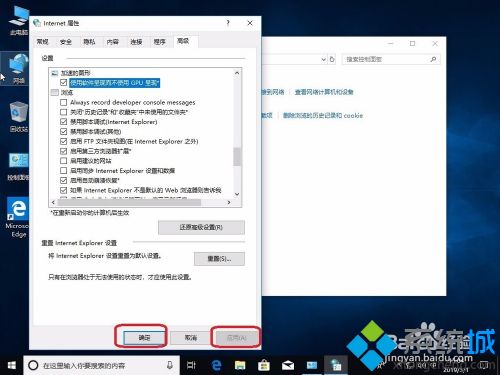Toggle 启用自动崩溃恢复 checkbox
Screen dimensions: 500x375
(64, 180)
